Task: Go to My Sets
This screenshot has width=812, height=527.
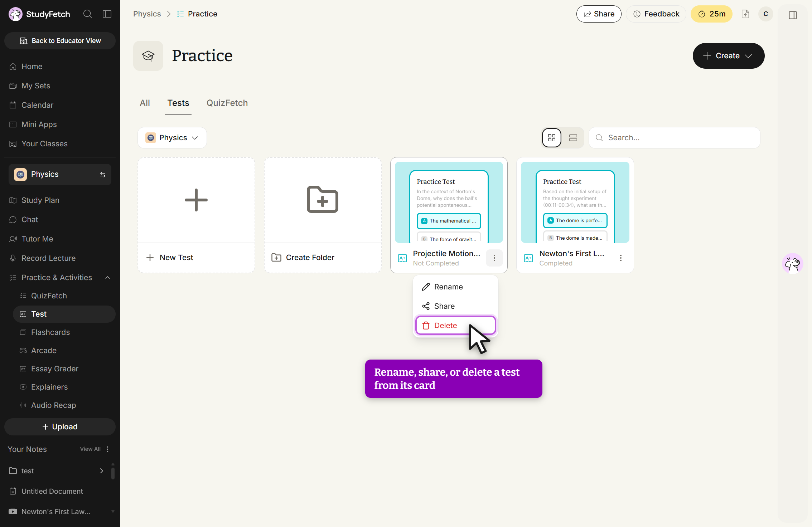Action: (x=60, y=86)
